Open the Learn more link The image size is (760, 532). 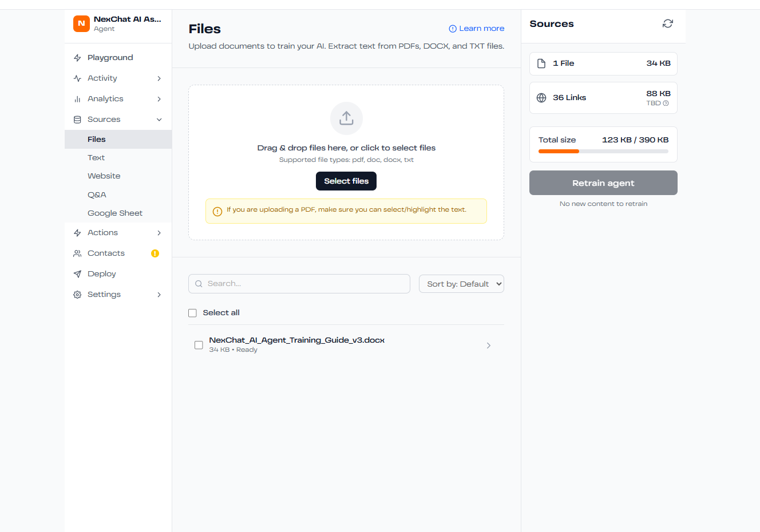coord(477,29)
